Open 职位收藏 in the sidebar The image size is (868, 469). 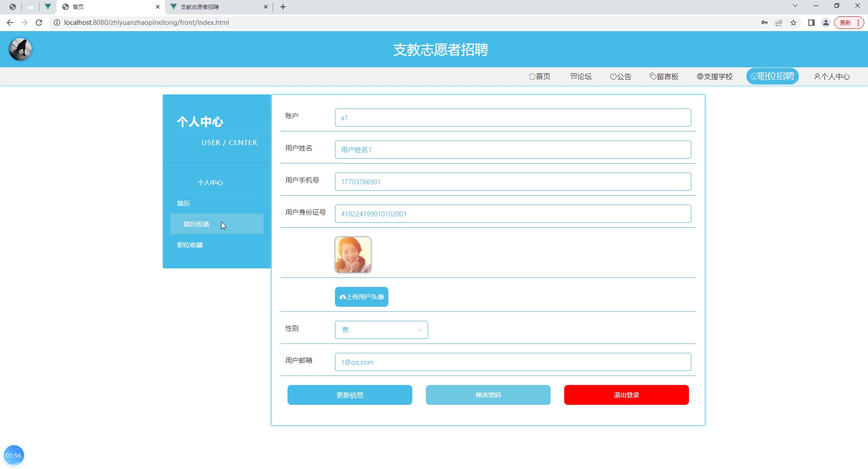click(190, 245)
